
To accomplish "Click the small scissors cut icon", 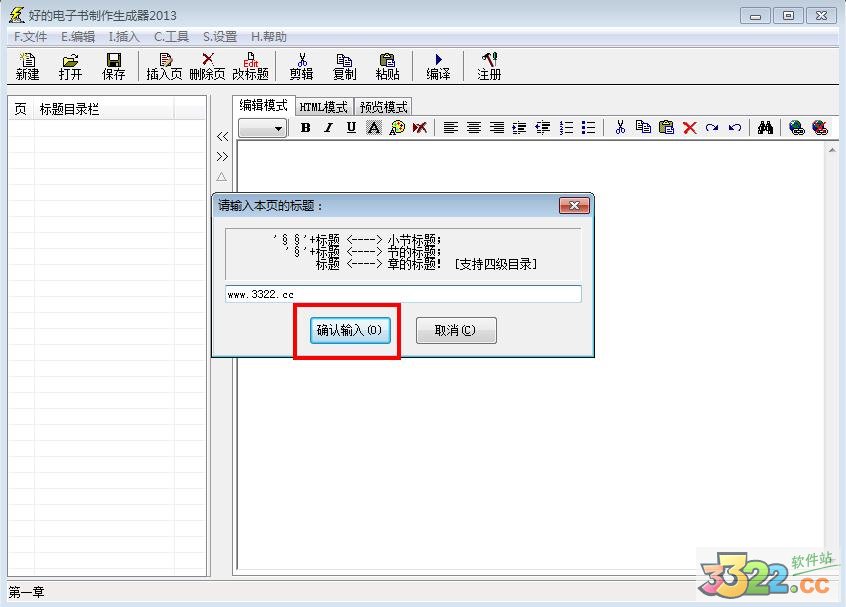I will point(620,128).
